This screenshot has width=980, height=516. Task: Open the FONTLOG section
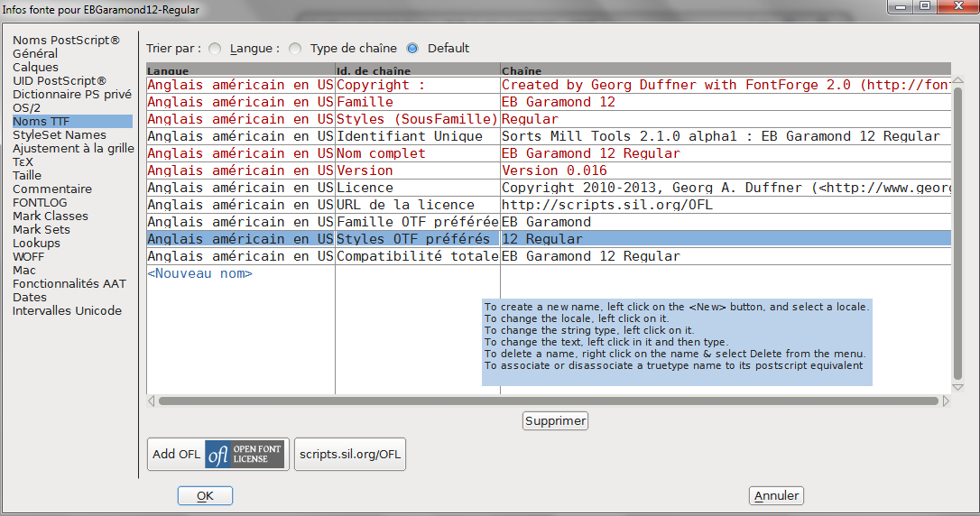(40, 202)
